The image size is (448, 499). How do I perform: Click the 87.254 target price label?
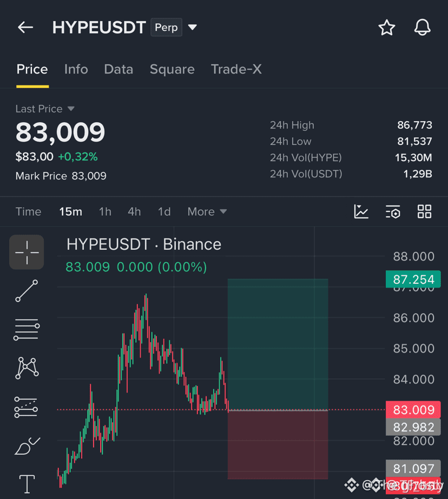pyautogui.click(x=413, y=279)
